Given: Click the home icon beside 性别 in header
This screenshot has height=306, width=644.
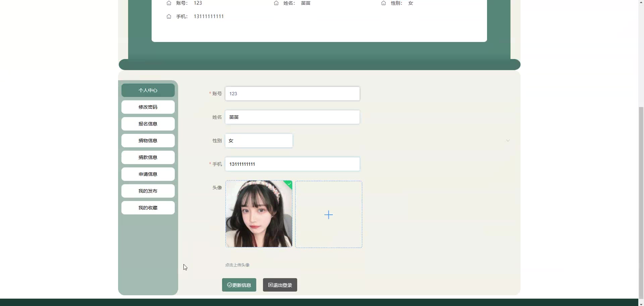Looking at the screenshot, I should (384, 3).
